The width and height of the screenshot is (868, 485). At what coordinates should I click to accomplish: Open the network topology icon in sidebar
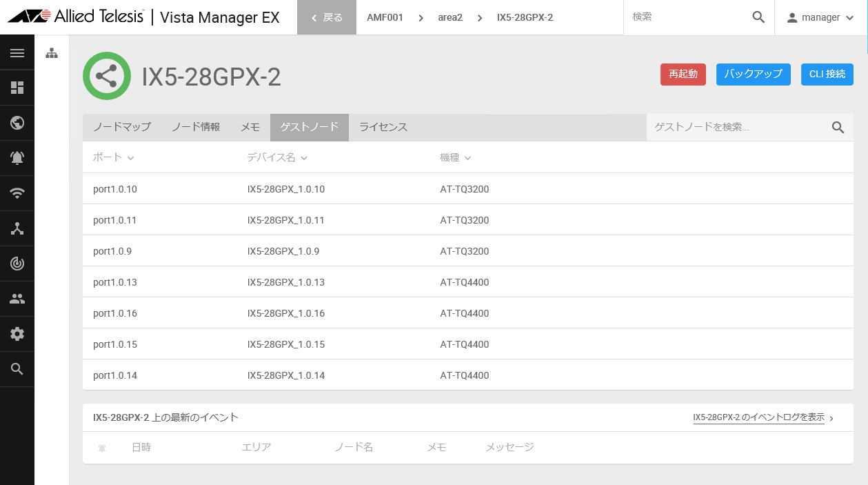pyautogui.click(x=17, y=228)
